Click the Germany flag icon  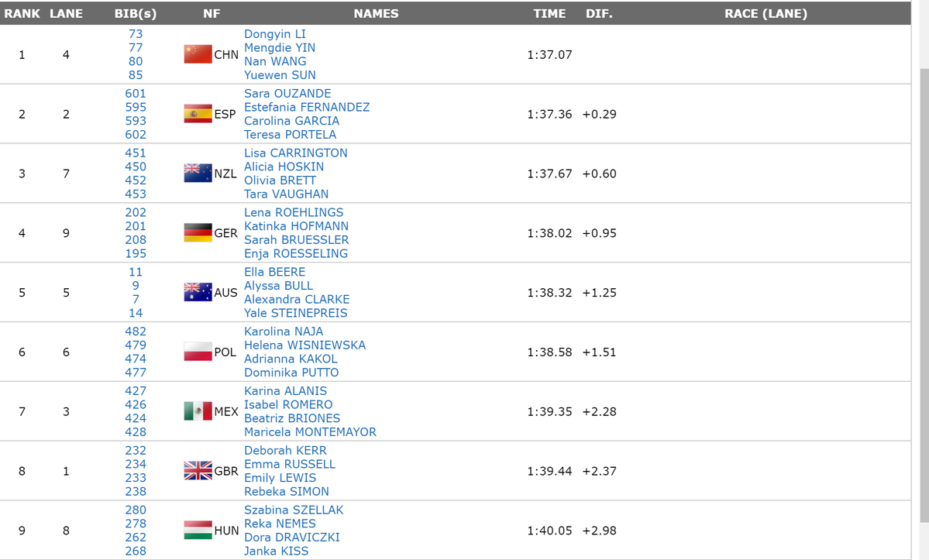[x=198, y=232]
